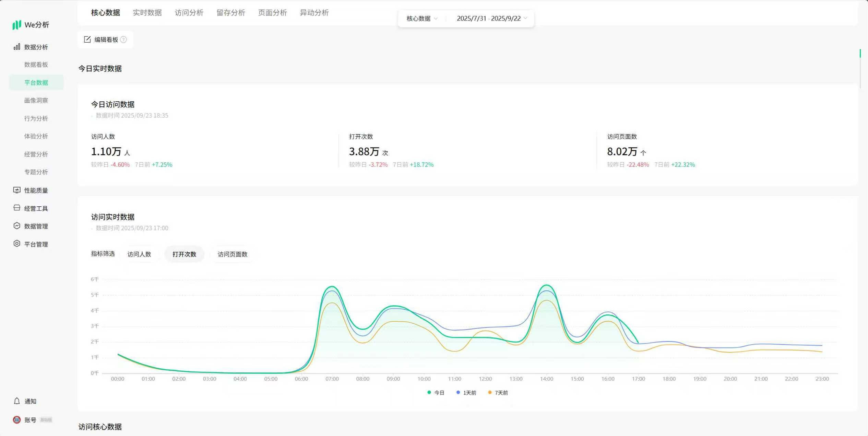Open 画像洞察 in sidebar

click(36, 101)
